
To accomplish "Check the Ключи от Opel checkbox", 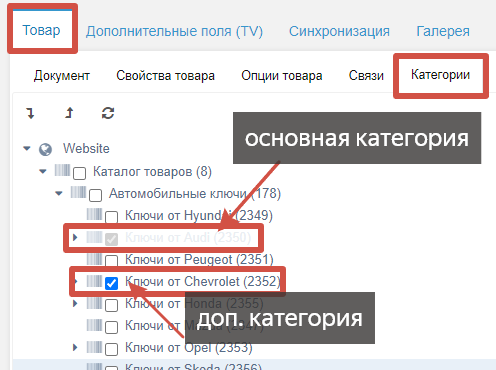I will [111, 349].
